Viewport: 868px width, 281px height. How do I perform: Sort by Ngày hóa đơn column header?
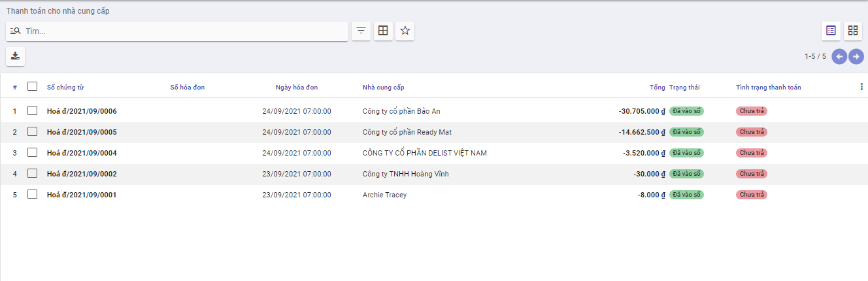pos(297,88)
